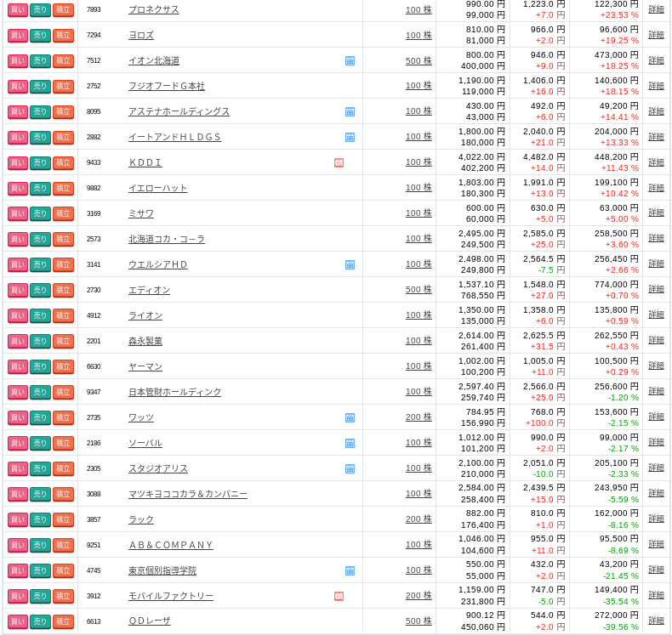Open the 森永製菓 stock link
Image resolution: width=672 pixels, height=635 pixels.
[145, 341]
